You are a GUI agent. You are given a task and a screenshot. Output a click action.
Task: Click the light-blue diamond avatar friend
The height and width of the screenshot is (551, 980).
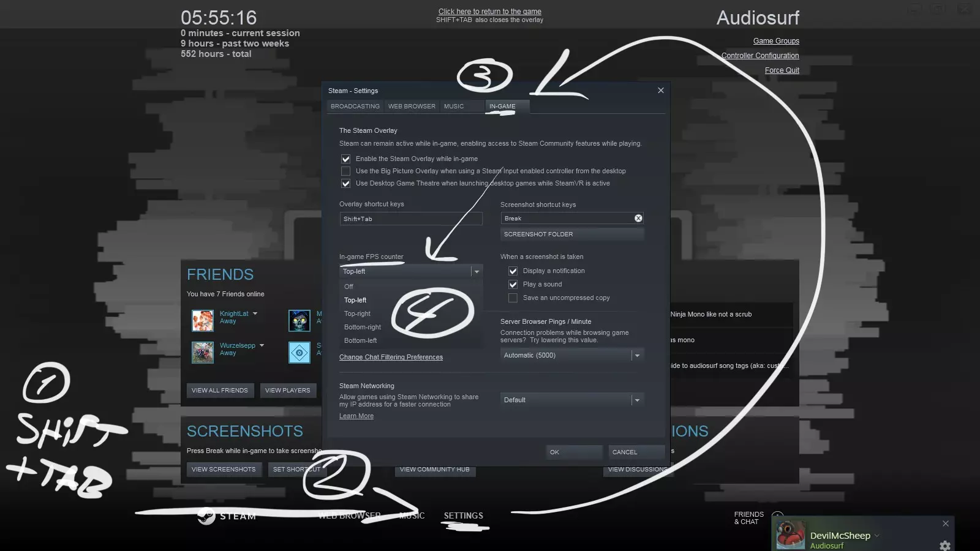point(300,352)
